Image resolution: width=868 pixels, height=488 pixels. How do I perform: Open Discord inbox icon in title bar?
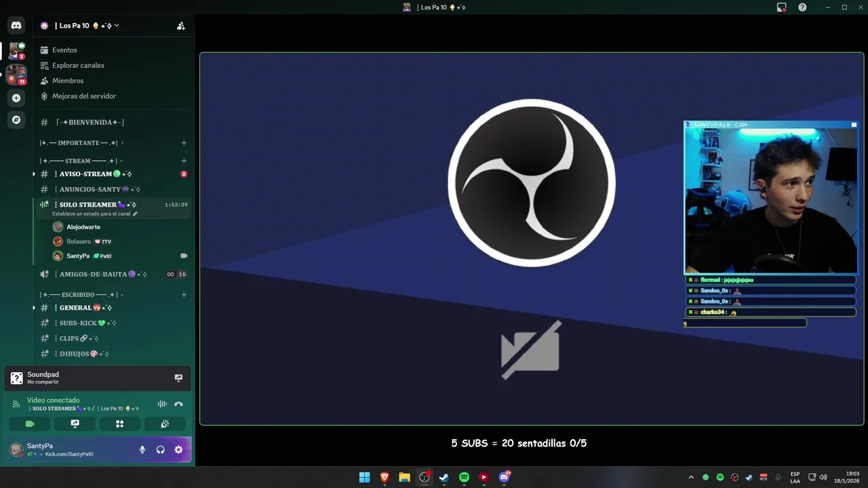tap(781, 7)
